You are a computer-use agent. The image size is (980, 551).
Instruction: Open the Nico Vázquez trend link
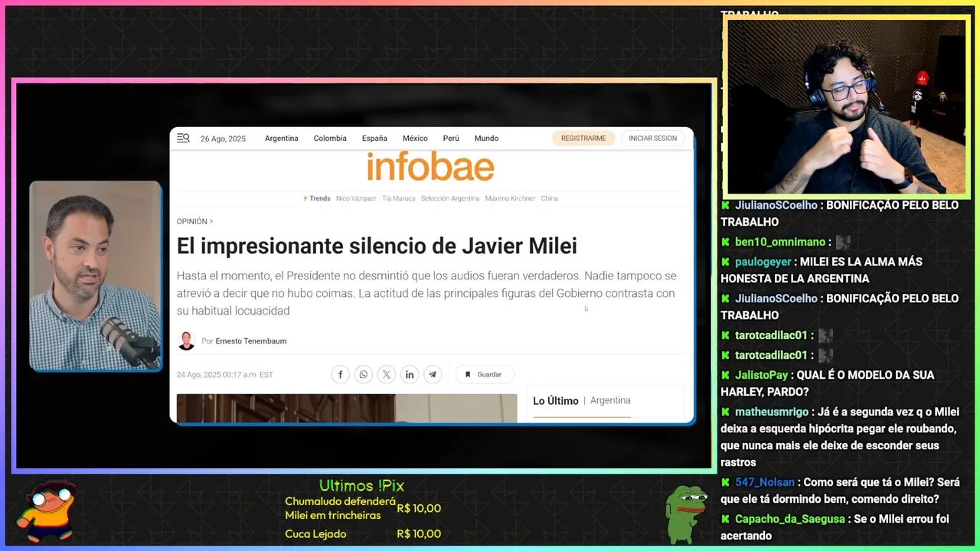pos(356,198)
